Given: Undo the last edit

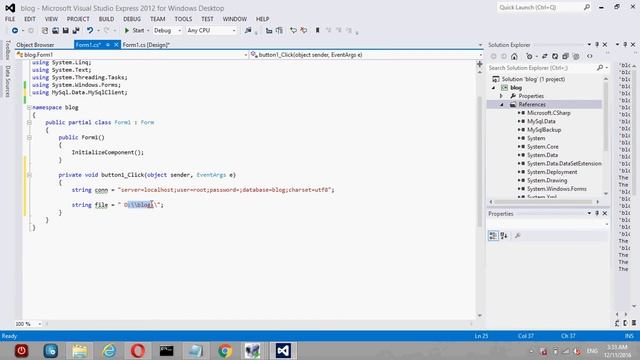Looking at the screenshot, I should [x=90, y=30].
